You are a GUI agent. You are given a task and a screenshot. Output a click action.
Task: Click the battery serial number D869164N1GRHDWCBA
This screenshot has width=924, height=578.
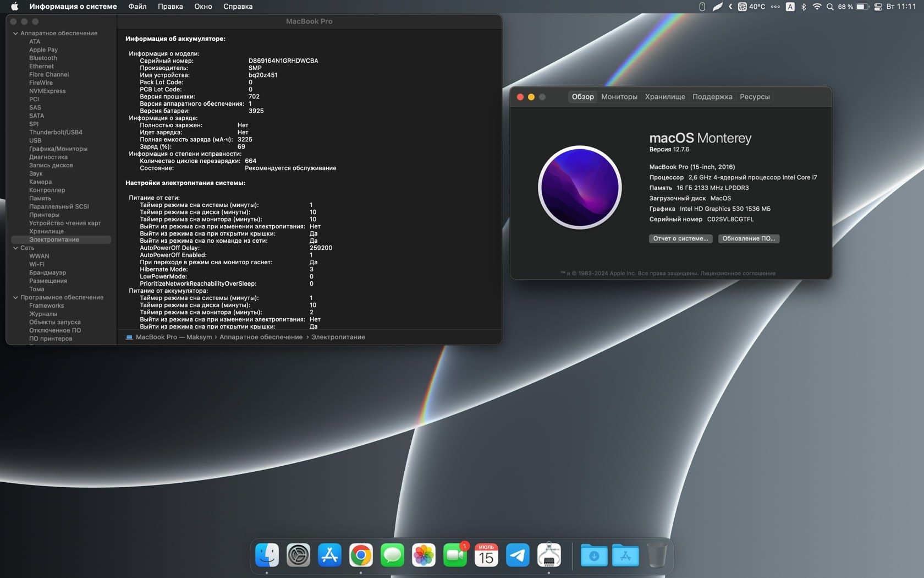click(283, 61)
